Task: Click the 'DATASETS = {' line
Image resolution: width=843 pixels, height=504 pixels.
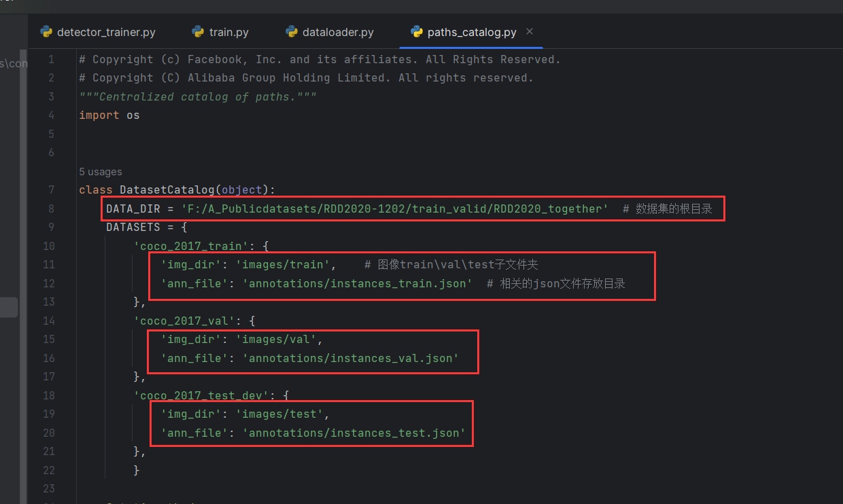Action: (147, 227)
